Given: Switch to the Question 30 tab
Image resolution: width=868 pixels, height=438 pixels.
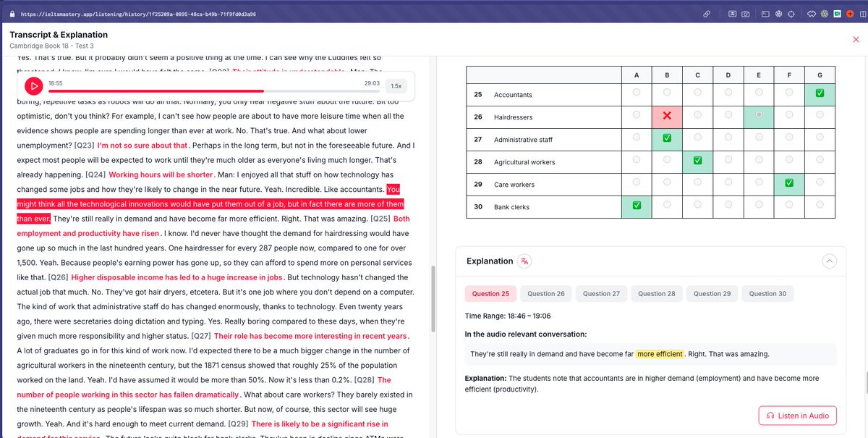Looking at the screenshot, I should 767,294.
